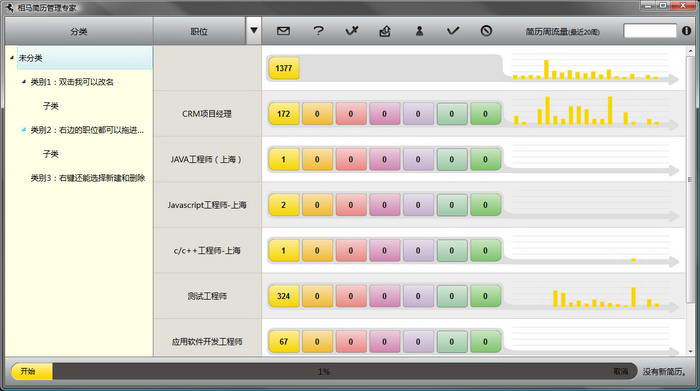
Task: Click the 简历周流量 column header text
Action: (x=562, y=32)
